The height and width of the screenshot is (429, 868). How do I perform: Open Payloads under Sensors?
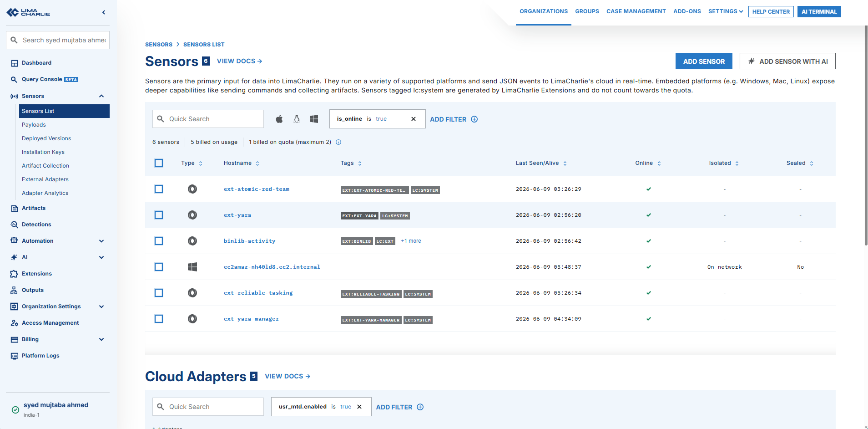(x=34, y=125)
